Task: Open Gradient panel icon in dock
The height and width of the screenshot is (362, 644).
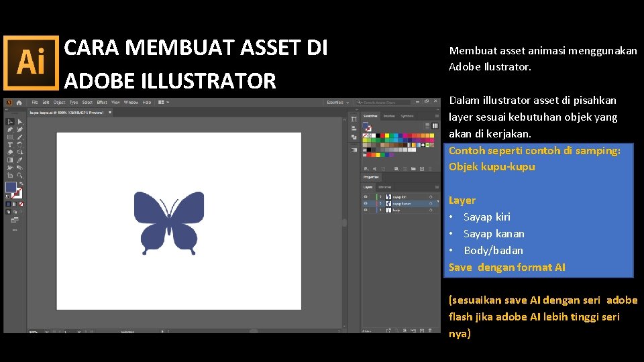Action: click(x=354, y=150)
